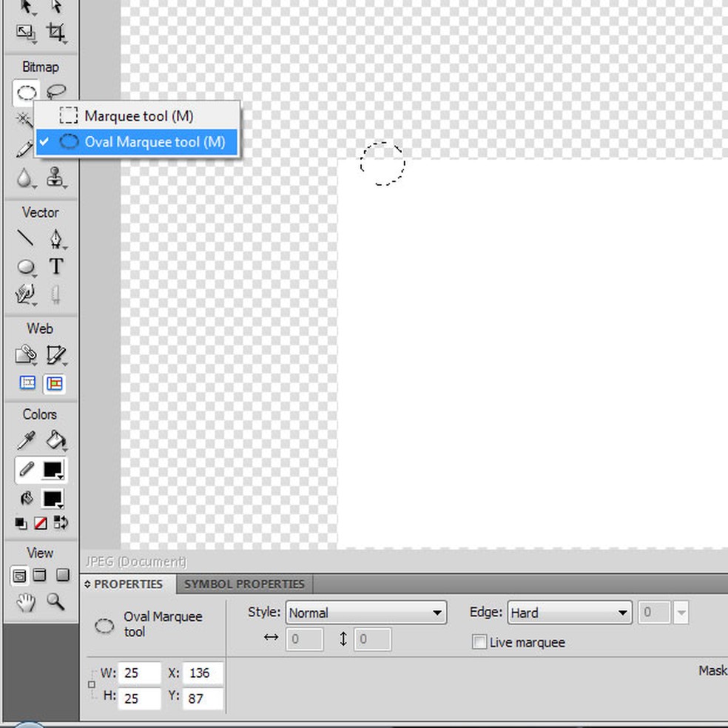Choose Marquee tool from the flyout menu

(138, 116)
